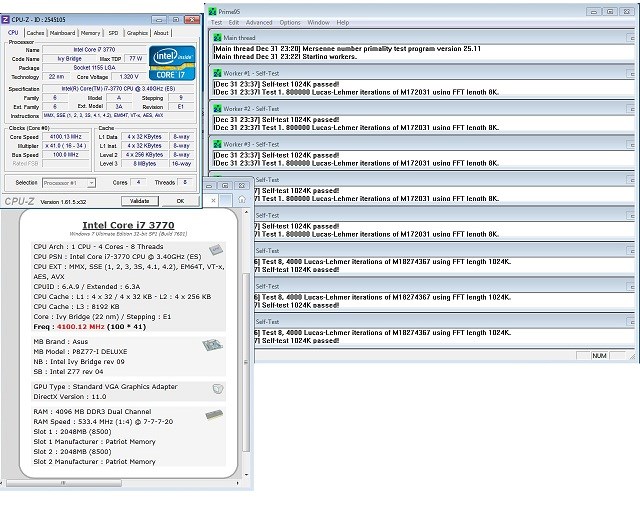Click the browser horizontal scrollbar thumb
The image size is (640, 512).
[x=64, y=483]
